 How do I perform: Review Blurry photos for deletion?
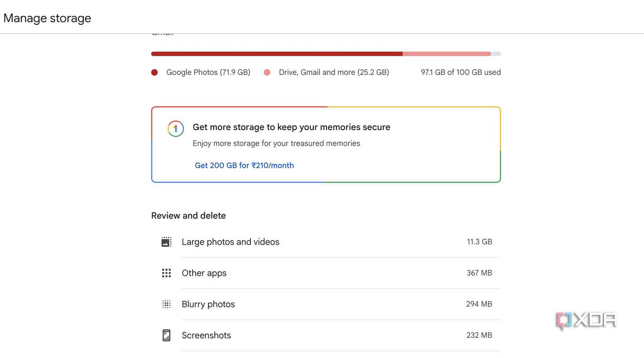pos(326,304)
